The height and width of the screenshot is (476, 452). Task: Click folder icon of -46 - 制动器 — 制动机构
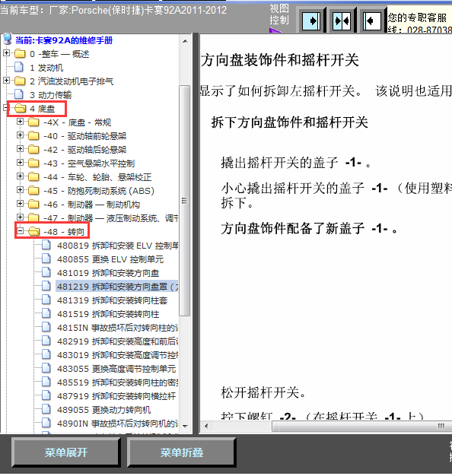coord(33,204)
